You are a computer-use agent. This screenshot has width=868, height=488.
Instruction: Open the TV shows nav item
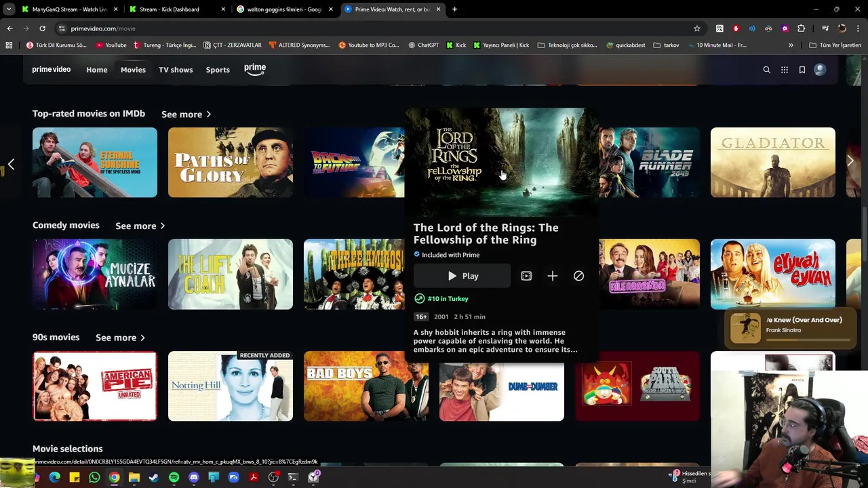176,70
